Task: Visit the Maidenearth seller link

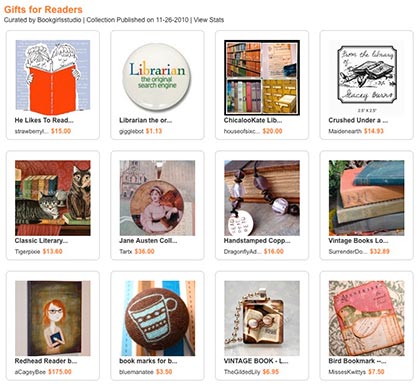Action: tap(345, 131)
